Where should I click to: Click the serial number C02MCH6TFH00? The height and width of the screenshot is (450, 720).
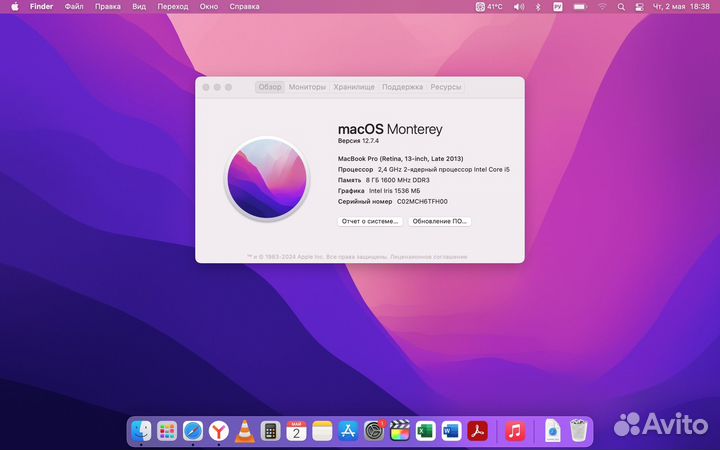[422, 202]
